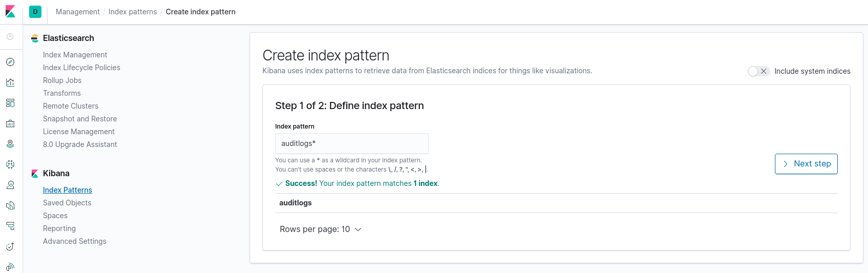Toggle Include system indices switch
This screenshot has width=868, height=273.
tap(758, 71)
